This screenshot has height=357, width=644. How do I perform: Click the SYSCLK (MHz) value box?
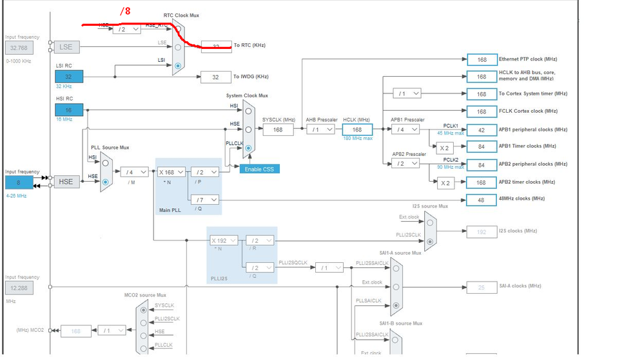pos(278,130)
